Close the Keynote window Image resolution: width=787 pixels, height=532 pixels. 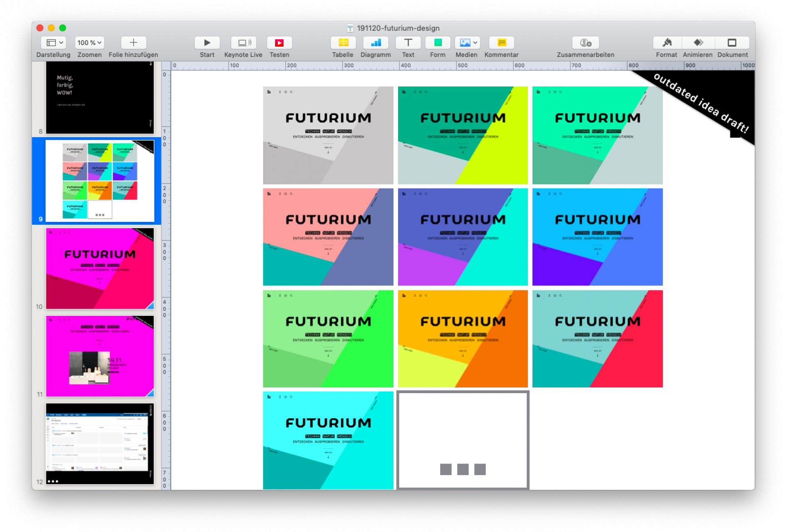(40, 28)
